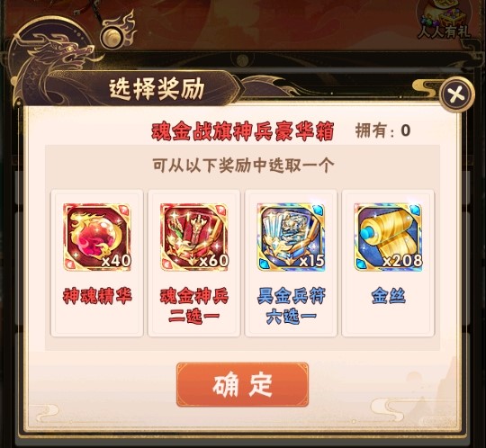Pick the 金丝 golden silk roll icon
486x448 pixels.
pyautogui.click(x=388, y=237)
